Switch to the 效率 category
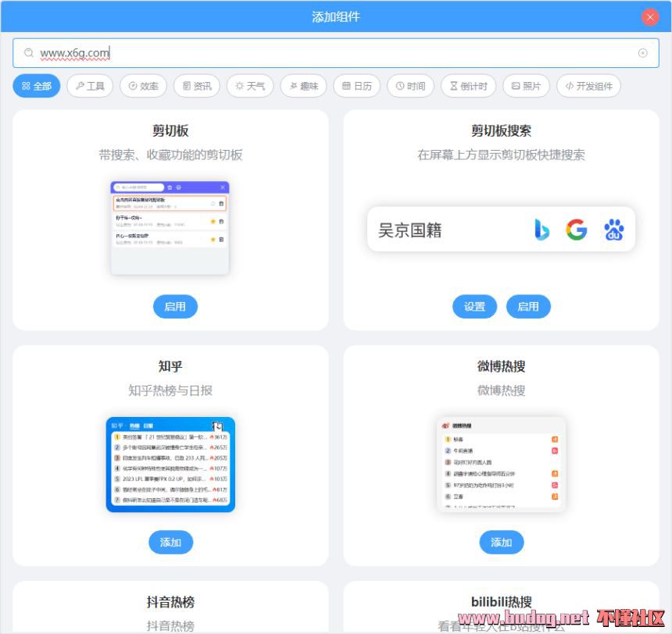Viewport: 672px width, 634px height. click(x=144, y=86)
